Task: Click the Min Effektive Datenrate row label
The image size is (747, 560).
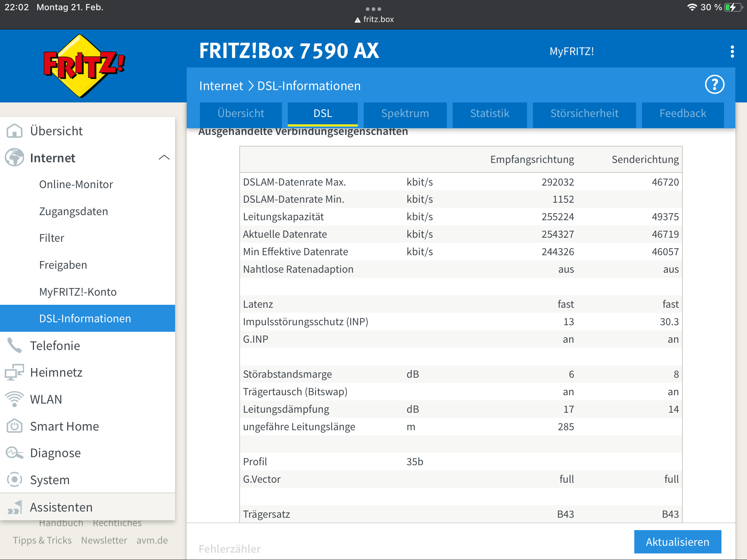Action: coord(295,252)
